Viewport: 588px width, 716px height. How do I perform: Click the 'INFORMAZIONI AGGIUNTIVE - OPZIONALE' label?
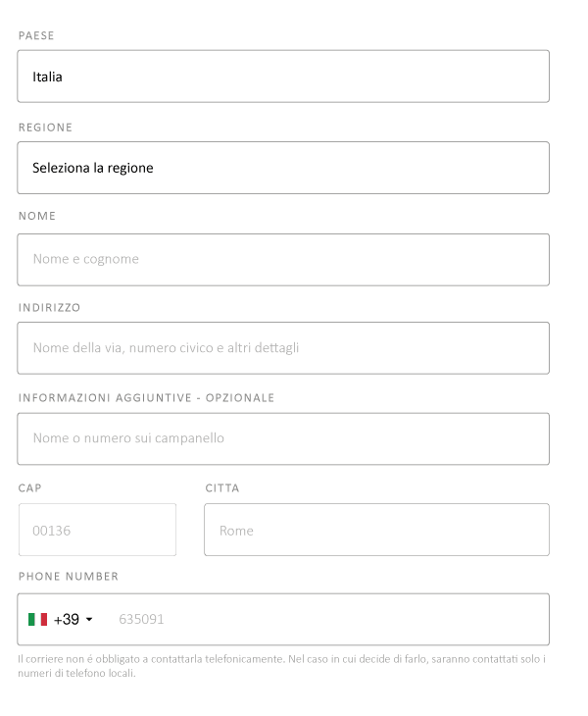(146, 398)
